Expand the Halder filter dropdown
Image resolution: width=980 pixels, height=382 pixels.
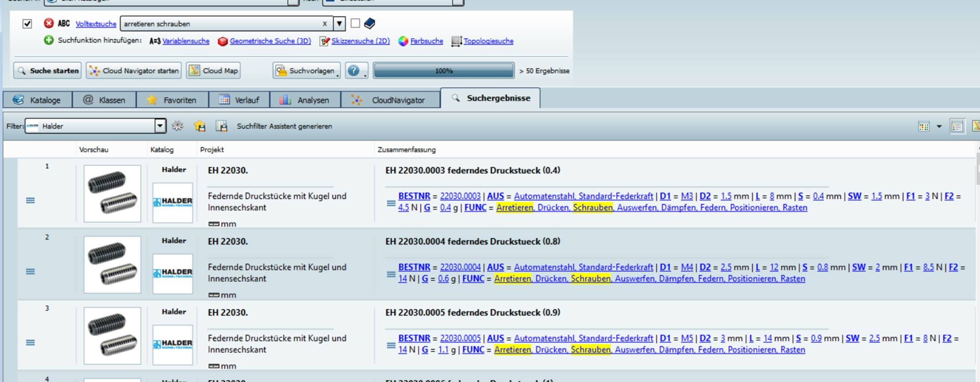(160, 126)
